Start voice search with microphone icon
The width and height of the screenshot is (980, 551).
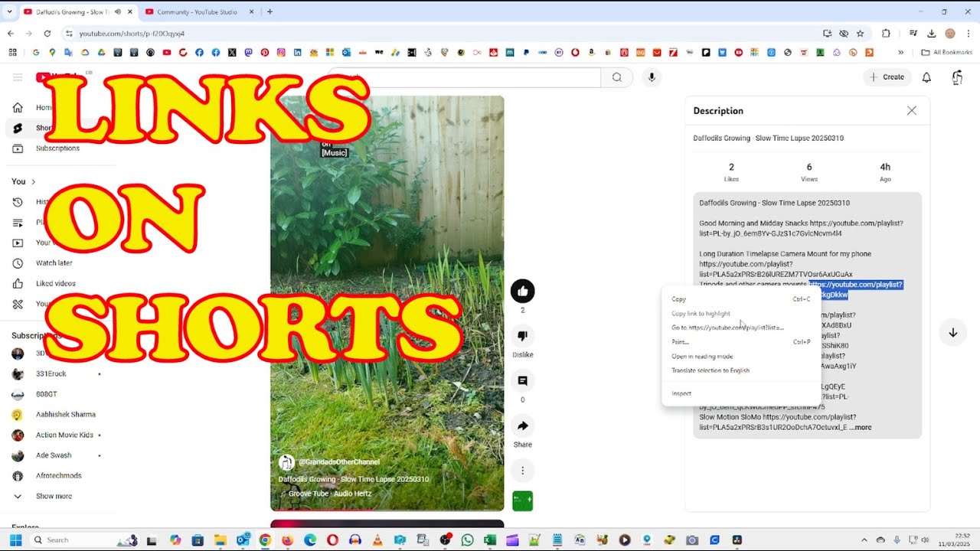coord(652,77)
